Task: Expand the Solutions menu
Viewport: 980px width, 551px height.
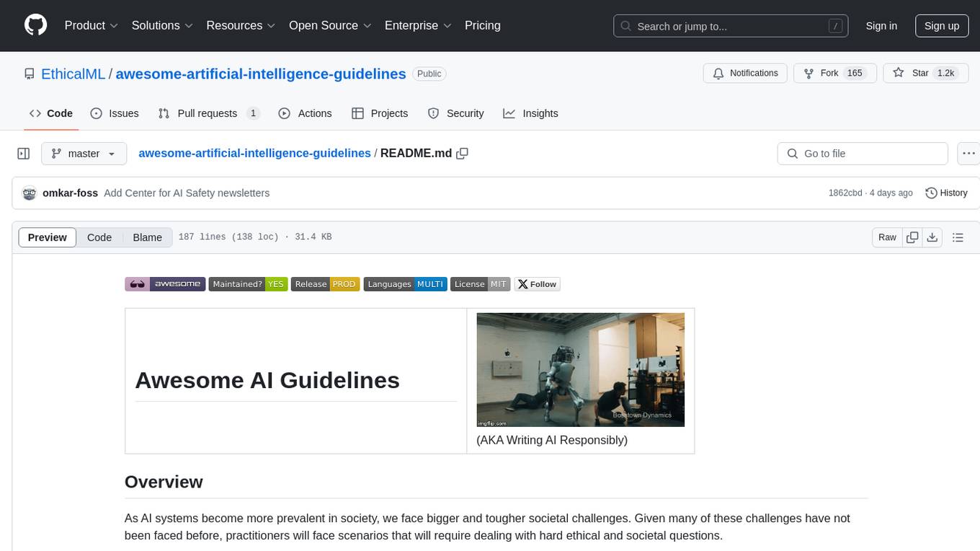Action: pos(162,25)
